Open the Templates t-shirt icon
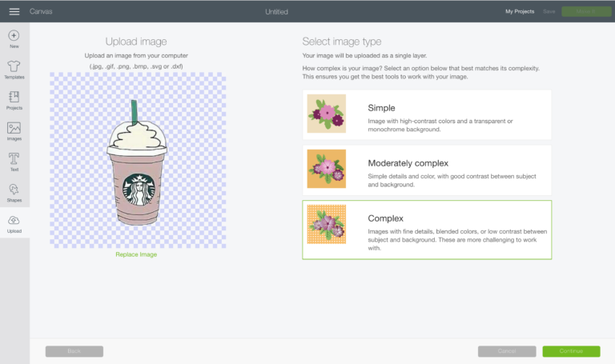This screenshot has height=364, width=615. (14, 66)
